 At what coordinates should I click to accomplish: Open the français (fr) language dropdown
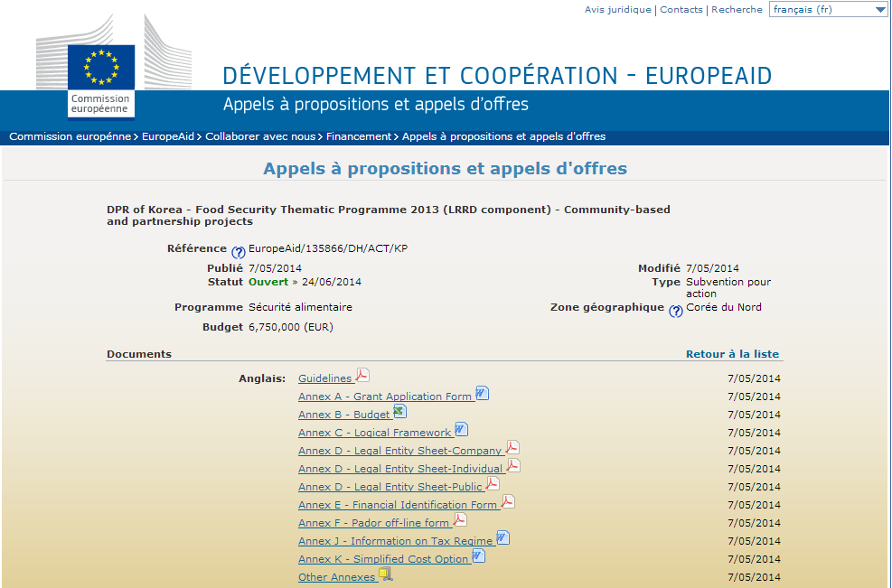(828, 10)
